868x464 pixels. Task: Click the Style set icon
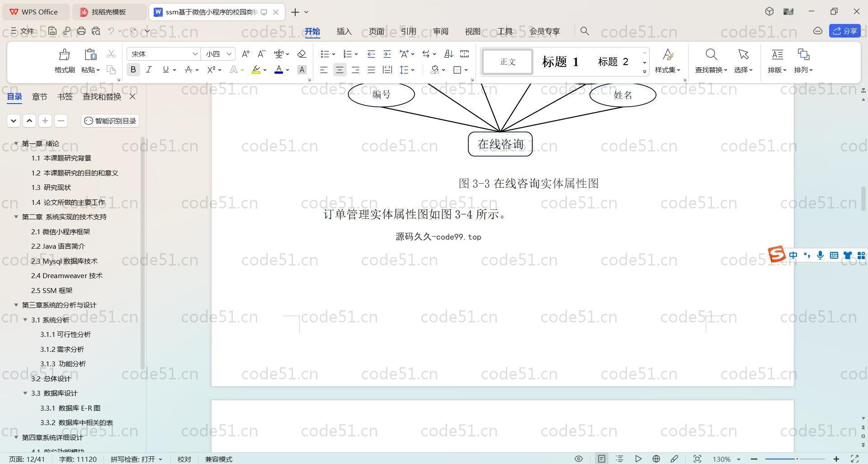point(668,55)
